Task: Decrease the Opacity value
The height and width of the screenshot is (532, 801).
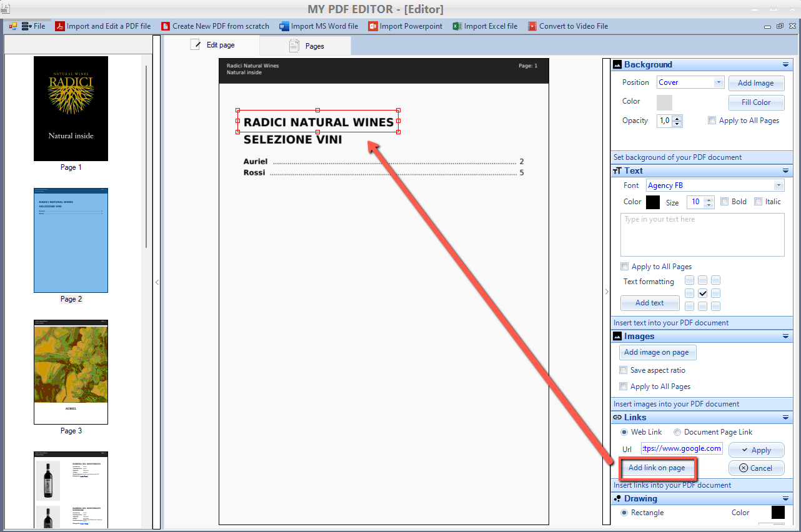Action: 677,124
